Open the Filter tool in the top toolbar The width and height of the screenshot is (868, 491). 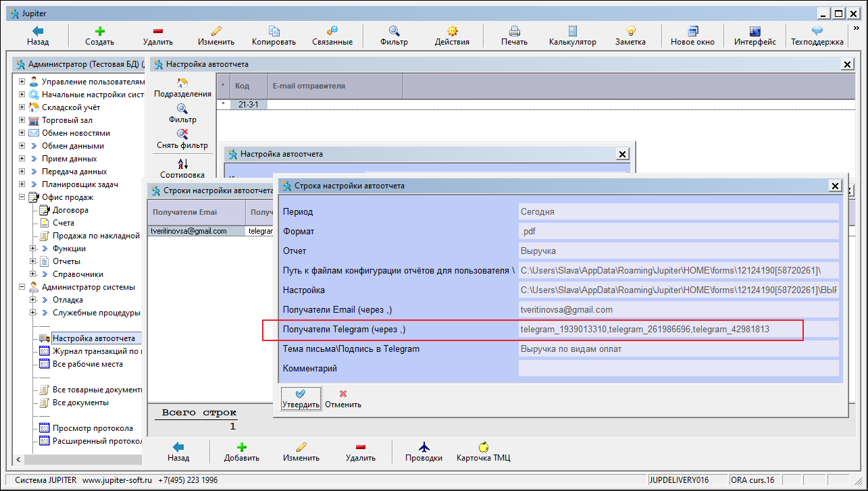point(394,31)
